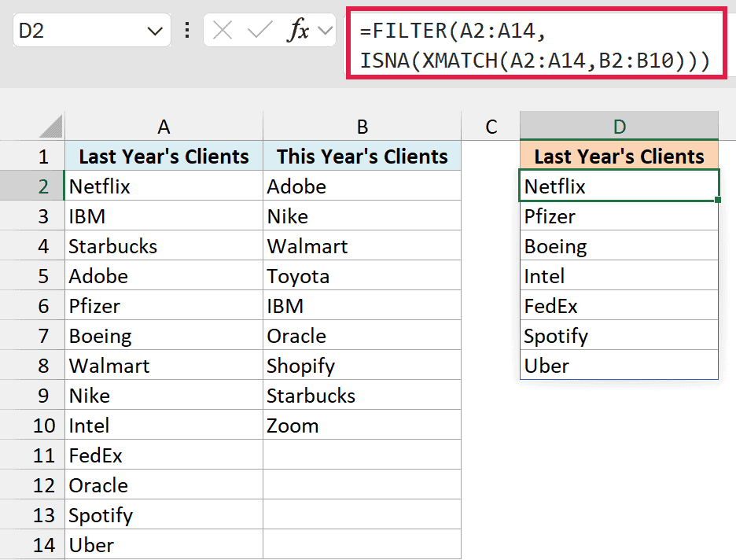Viewport: 736px width, 560px height.
Task: Confirm formula with the checkmark icon
Action: [x=259, y=31]
